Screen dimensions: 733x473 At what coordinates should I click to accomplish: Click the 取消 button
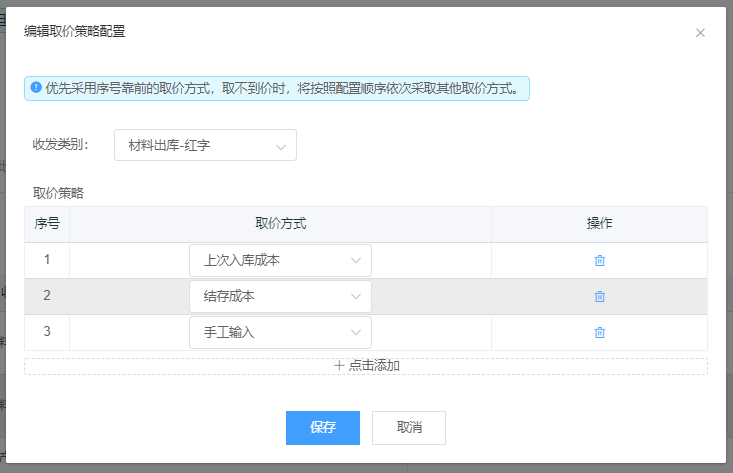point(408,427)
